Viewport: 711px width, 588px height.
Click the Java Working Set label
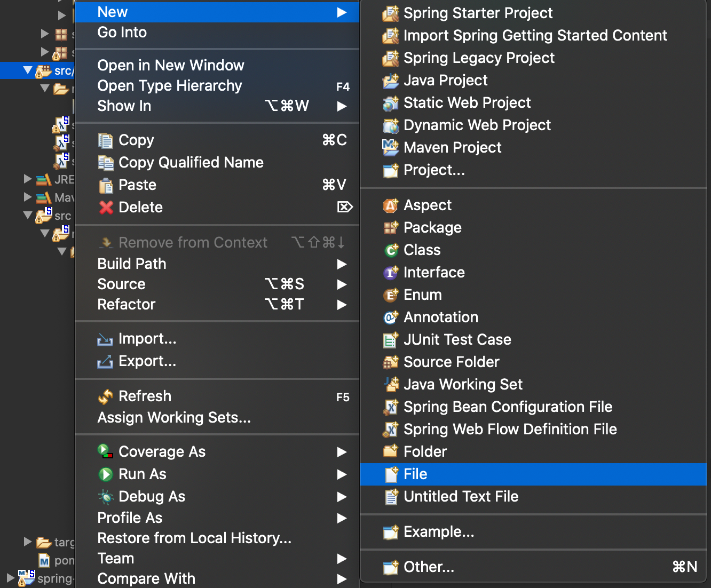pyautogui.click(x=463, y=385)
